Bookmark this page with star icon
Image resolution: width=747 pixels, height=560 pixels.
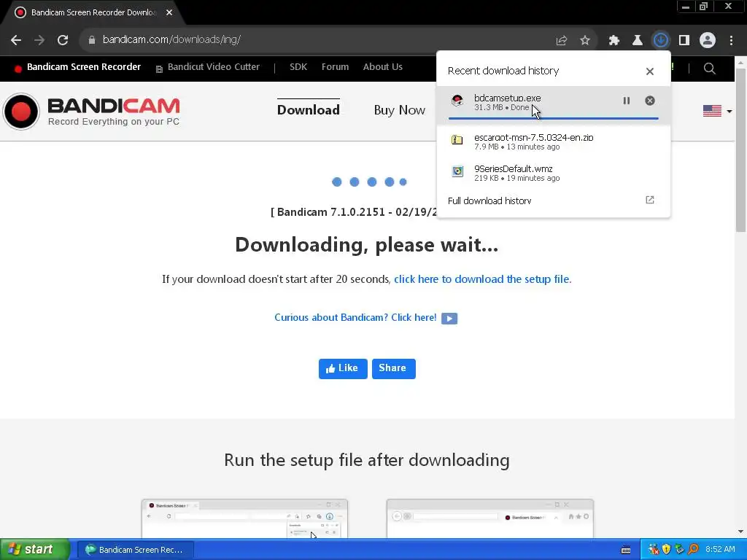tap(585, 41)
